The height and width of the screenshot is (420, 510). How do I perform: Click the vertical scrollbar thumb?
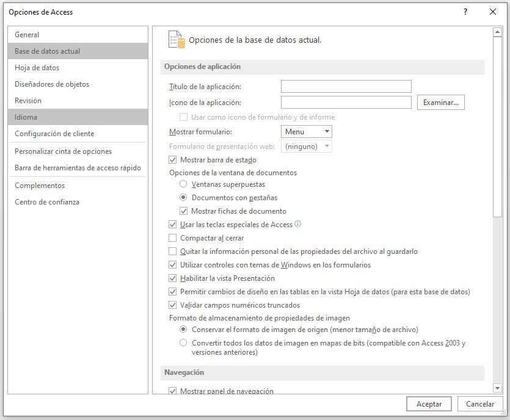point(497,127)
